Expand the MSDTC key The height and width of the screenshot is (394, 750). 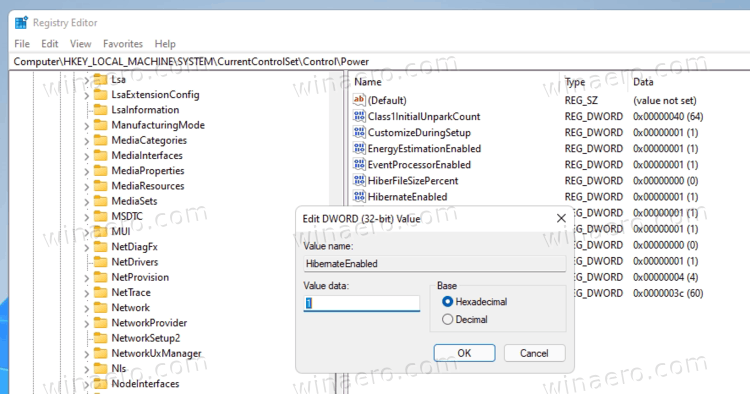tap(87, 218)
